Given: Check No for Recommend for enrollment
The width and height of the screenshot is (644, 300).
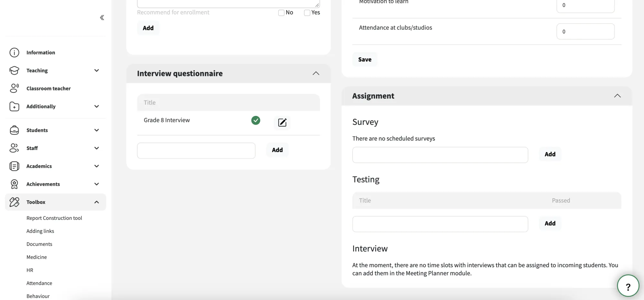Looking at the screenshot, I should click(281, 13).
